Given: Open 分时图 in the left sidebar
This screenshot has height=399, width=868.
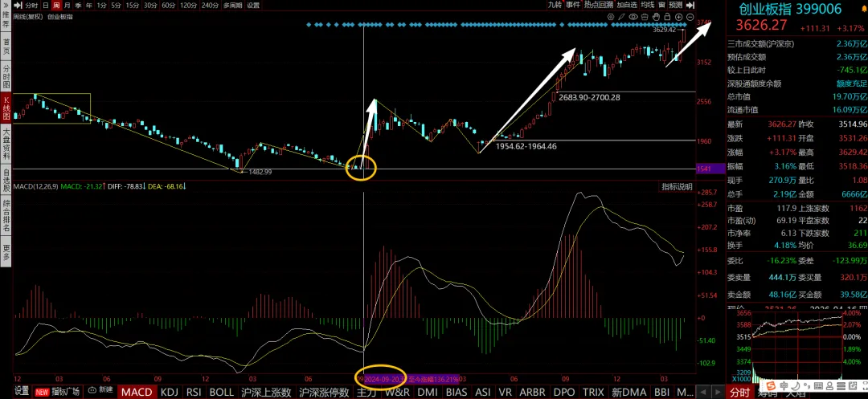Looking at the screenshot, I should (6, 75).
